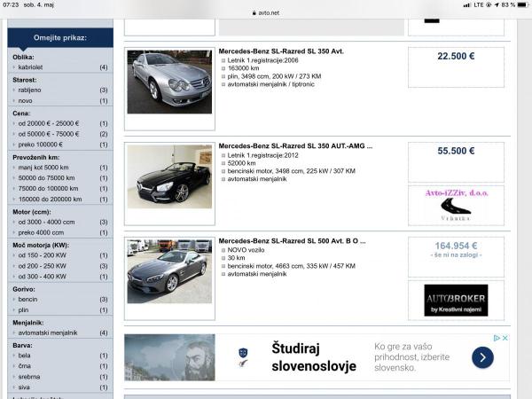Filter by body type kabriolet

[30, 67]
